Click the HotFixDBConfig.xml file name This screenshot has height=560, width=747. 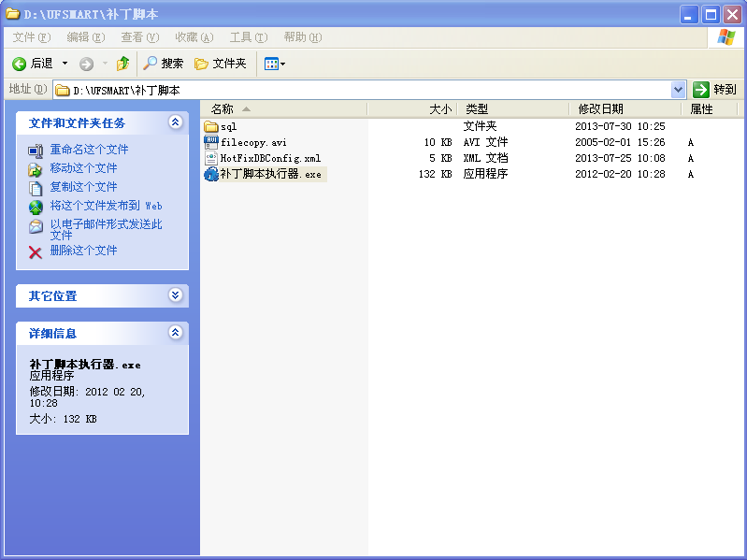(270, 158)
